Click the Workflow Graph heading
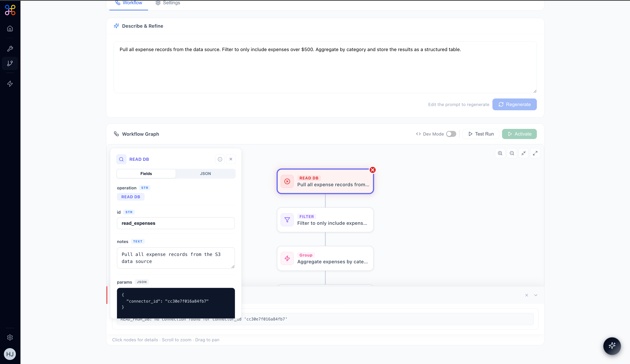 pyautogui.click(x=141, y=134)
